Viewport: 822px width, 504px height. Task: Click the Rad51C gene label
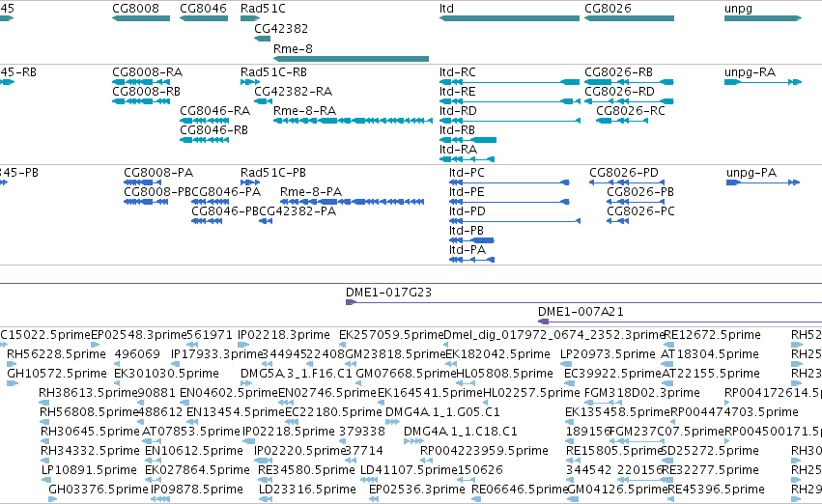(x=263, y=9)
